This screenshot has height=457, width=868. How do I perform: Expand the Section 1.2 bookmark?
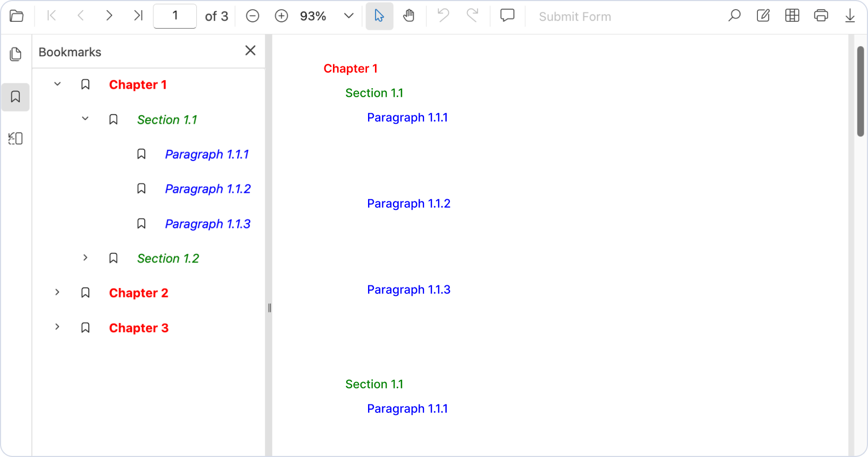tap(85, 258)
